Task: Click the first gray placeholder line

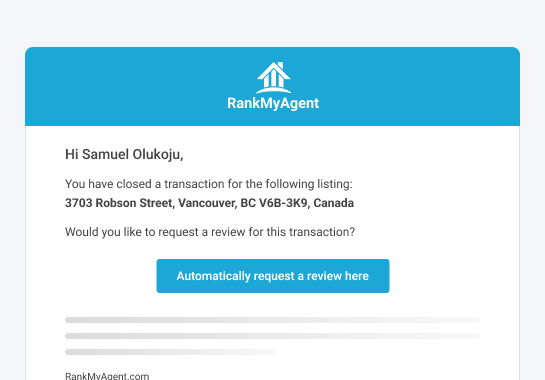Action: click(272, 320)
